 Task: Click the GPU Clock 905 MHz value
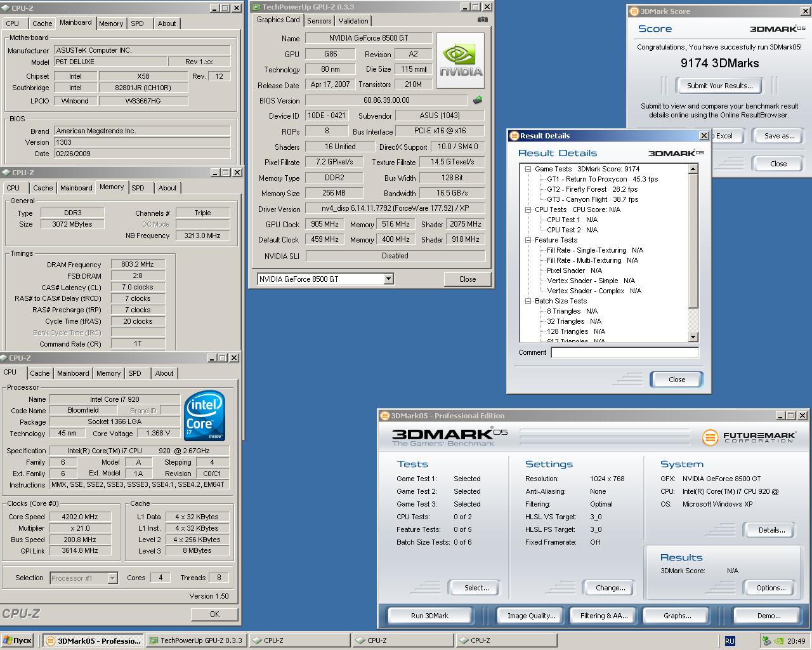click(324, 224)
